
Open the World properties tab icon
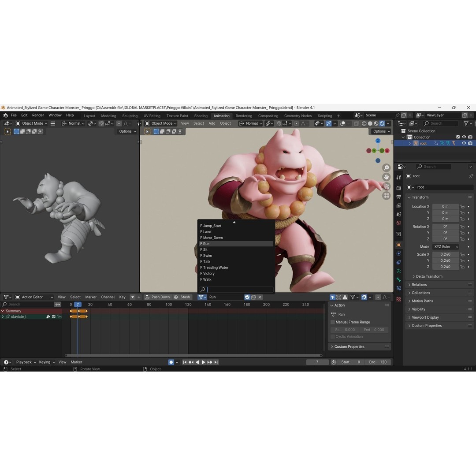[398, 223]
